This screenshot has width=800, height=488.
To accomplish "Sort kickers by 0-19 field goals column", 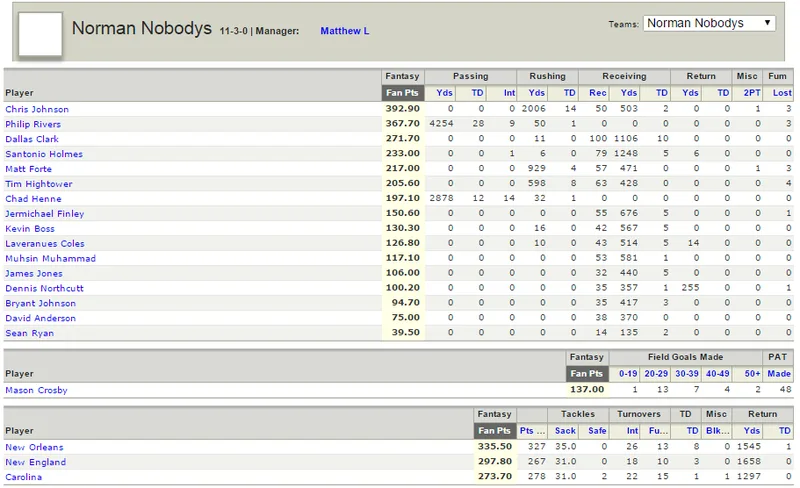I will pos(628,374).
